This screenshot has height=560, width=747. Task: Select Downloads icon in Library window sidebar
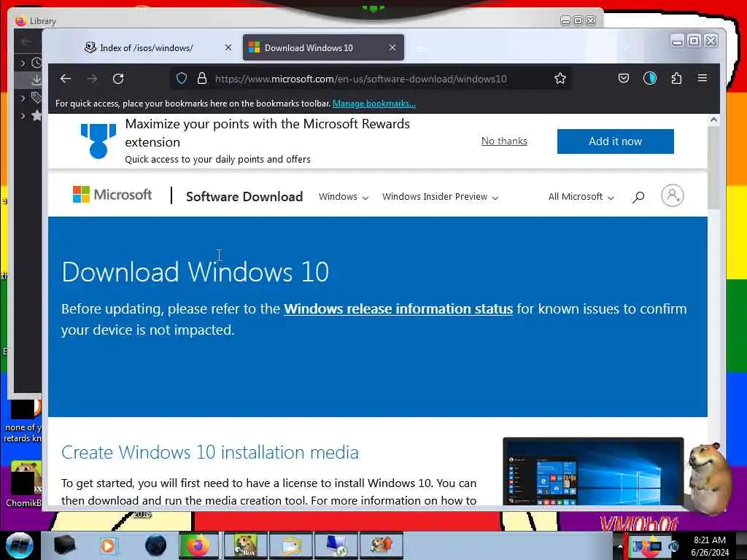[x=36, y=79]
